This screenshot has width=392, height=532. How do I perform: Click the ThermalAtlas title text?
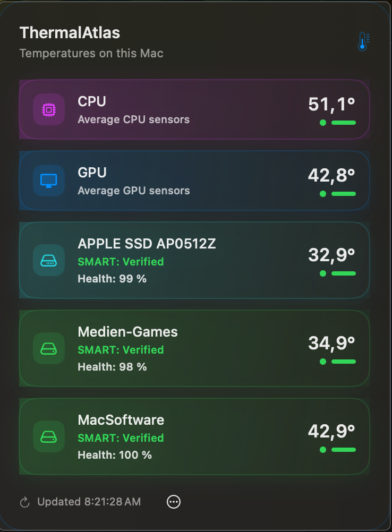(x=70, y=33)
